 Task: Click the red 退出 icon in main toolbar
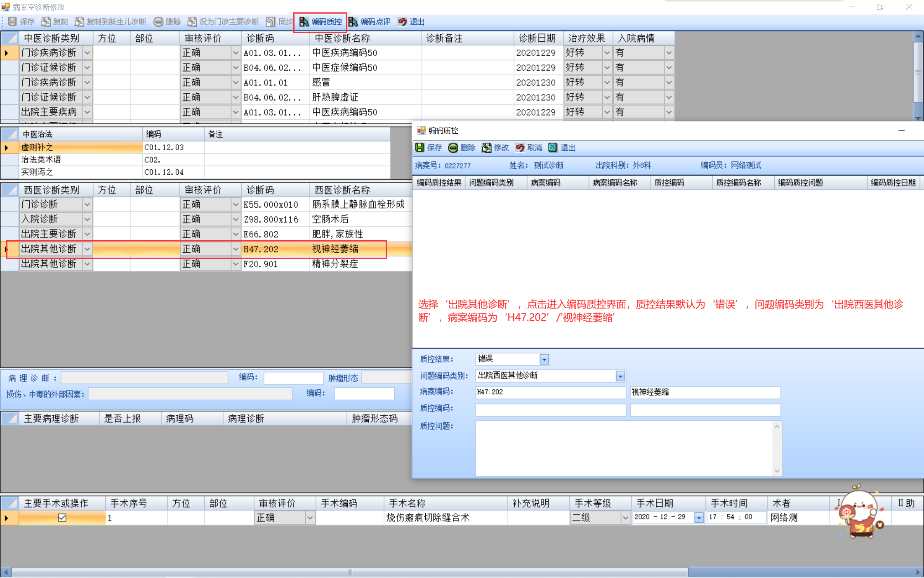click(402, 22)
